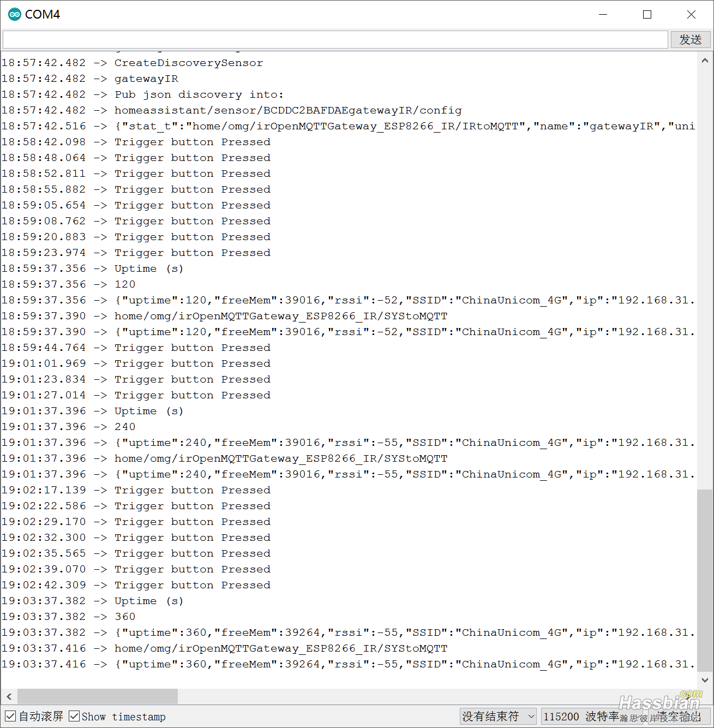Click the Arduino logo in title bar
The width and height of the screenshot is (714, 728).
click(15, 15)
